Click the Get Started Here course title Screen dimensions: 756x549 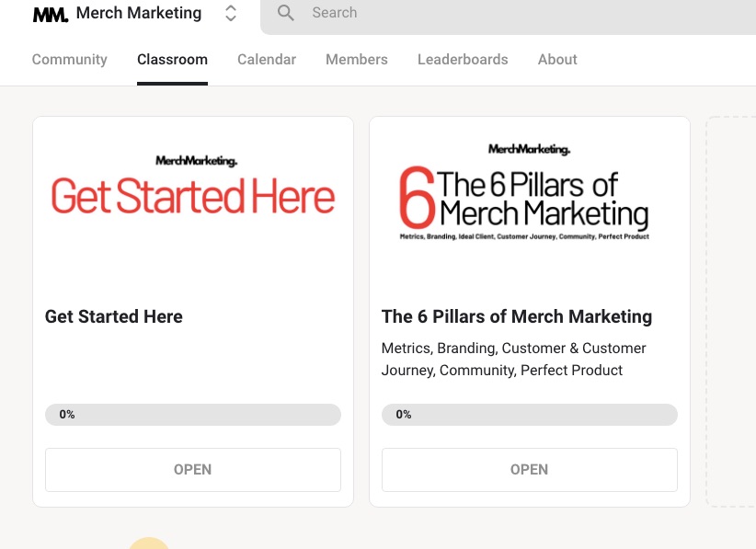pos(114,316)
